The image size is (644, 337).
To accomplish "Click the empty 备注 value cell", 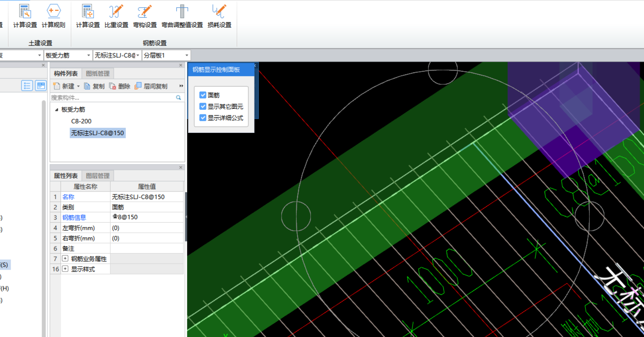I will [147, 248].
